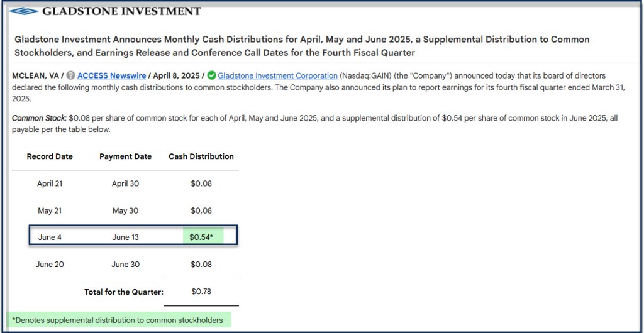Click the Total for the Quarter label
The width and height of the screenshot is (644, 333).
point(123,292)
